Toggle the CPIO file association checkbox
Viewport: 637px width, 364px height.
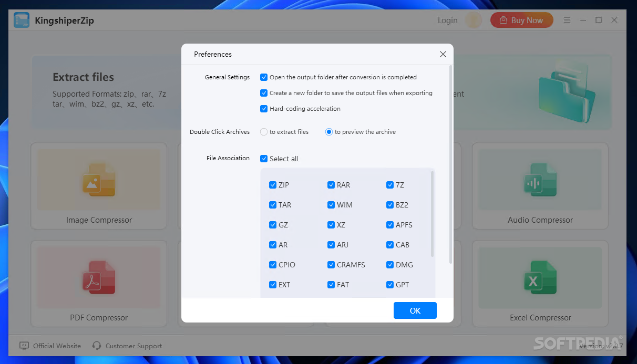273,265
